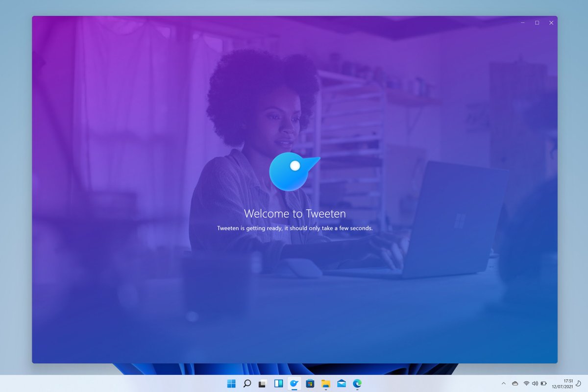Click the OneDrive cloud tray icon
The height and width of the screenshot is (392, 588).
[x=515, y=384]
